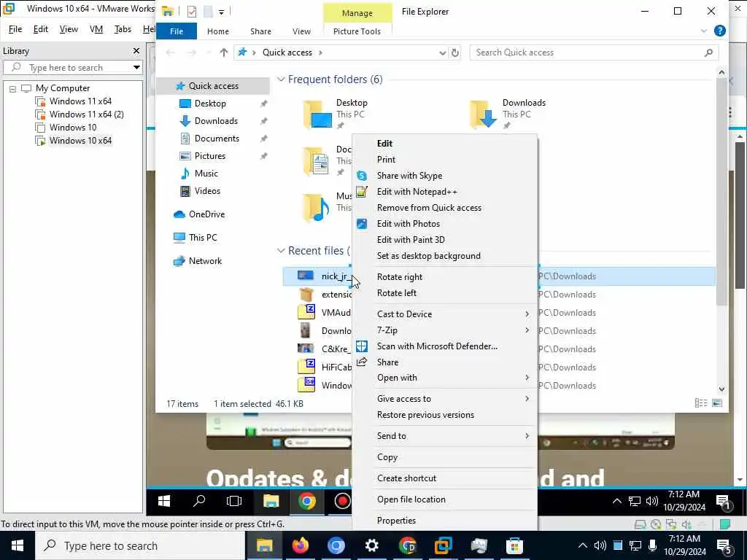Open Downloads in Quick access sidebar
747x560 pixels.
tap(216, 121)
